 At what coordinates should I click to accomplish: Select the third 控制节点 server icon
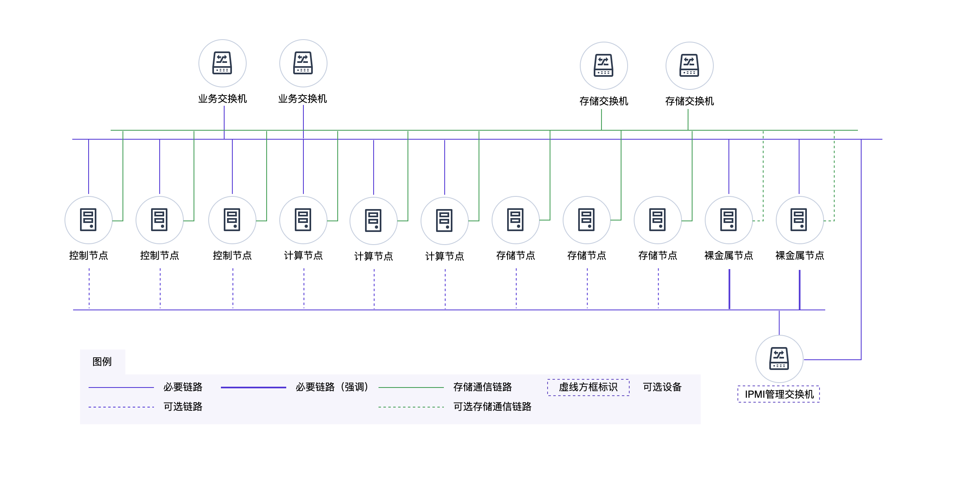(232, 220)
